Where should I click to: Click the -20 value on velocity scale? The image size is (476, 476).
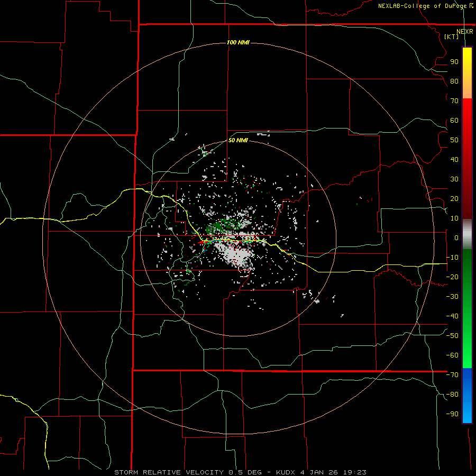pos(452,277)
